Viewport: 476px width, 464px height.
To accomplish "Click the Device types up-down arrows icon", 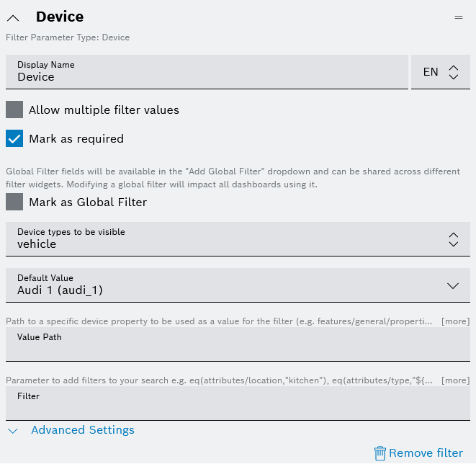I will (453, 239).
